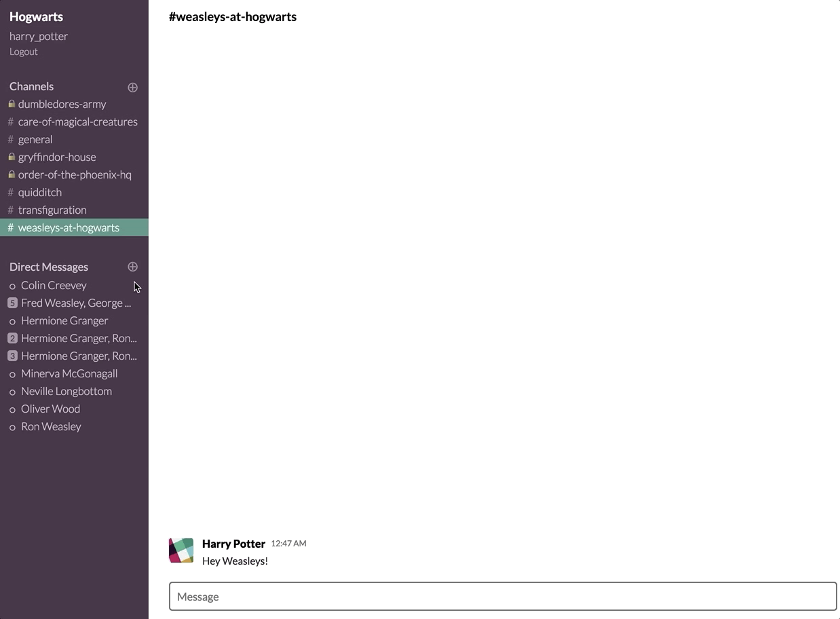Open Hermione Granger group with 3 badge
This screenshot has width=840, height=619.
(74, 356)
